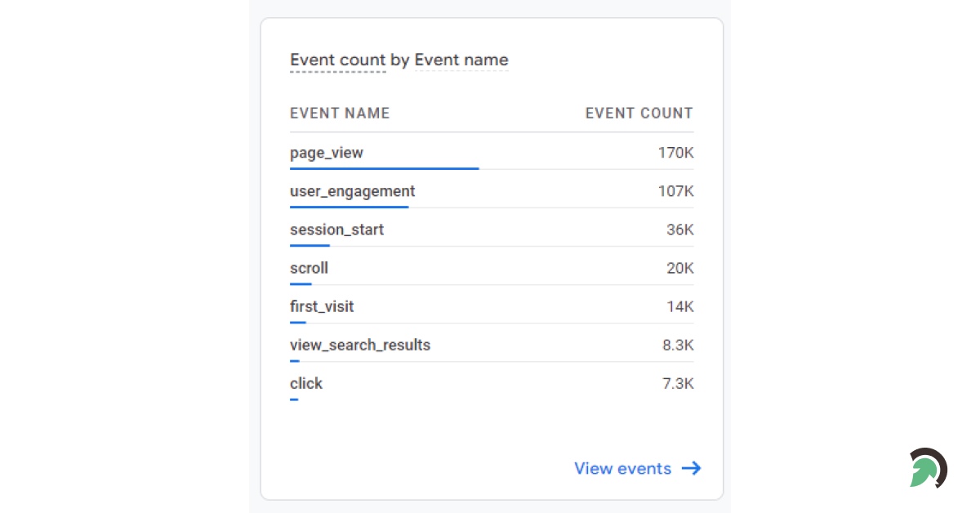
Task: Toggle the user_engagement row highlight bar
Action: tap(350, 206)
